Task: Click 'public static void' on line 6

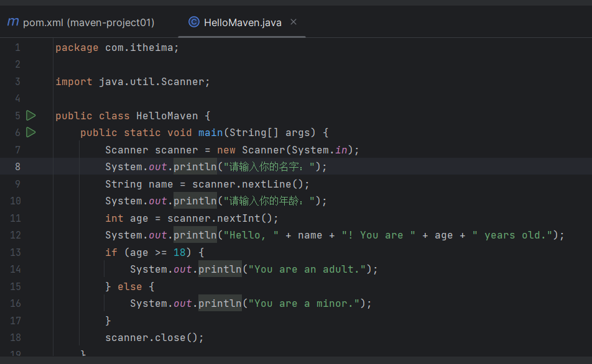Action: tap(136, 133)
